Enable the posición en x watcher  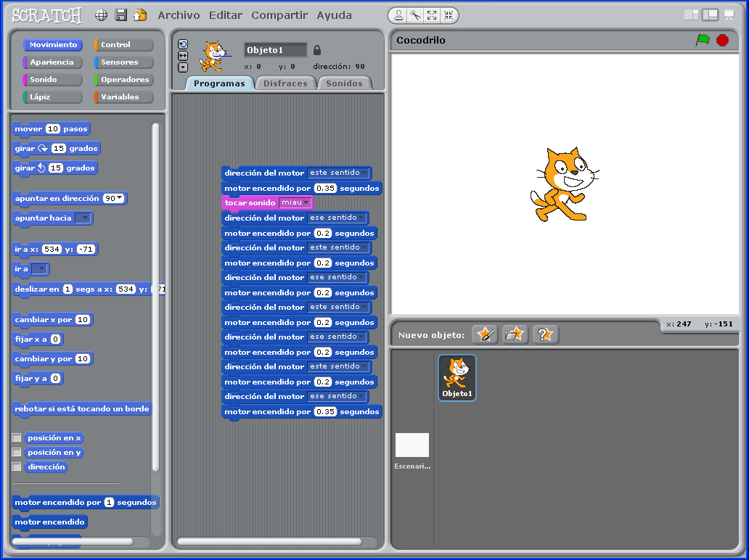pyautogui.click(x=18, y=437)
